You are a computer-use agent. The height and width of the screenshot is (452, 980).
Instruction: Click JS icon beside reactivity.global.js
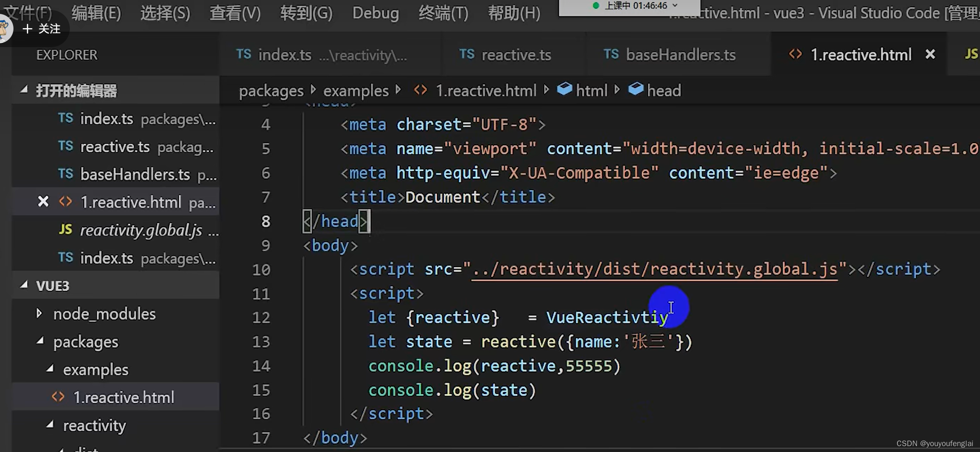pyautogui.click(x=65, y=229)
